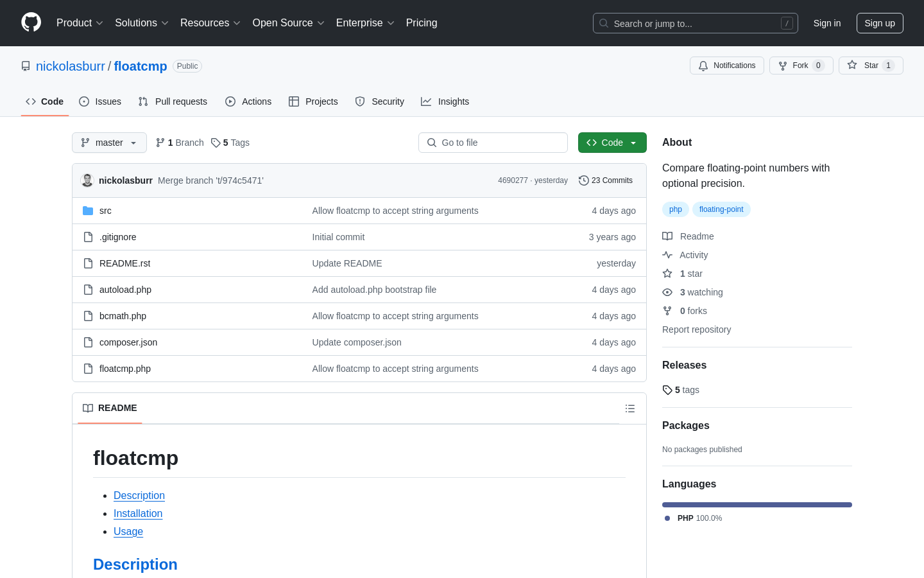Expand the Product menu
The width and height of the screenshot is (924, 578).
[x=80, y=22]
